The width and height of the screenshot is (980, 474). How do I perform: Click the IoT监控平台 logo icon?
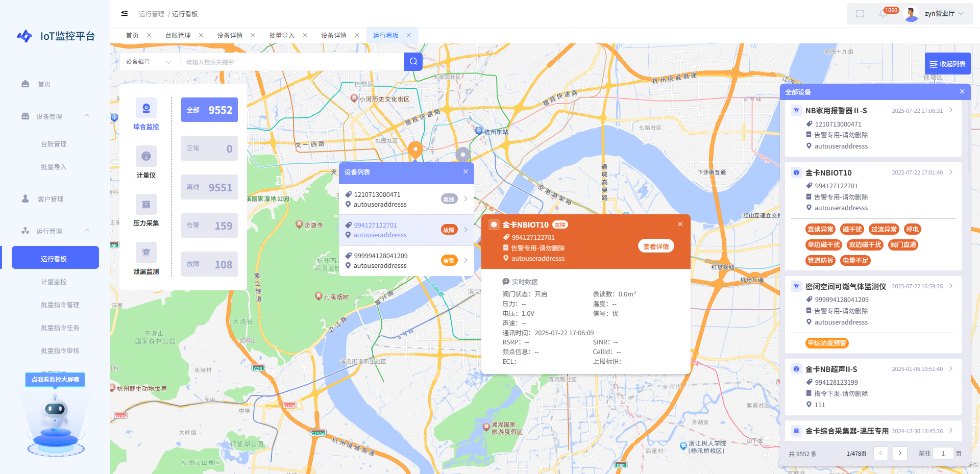(x=24, y=36)
